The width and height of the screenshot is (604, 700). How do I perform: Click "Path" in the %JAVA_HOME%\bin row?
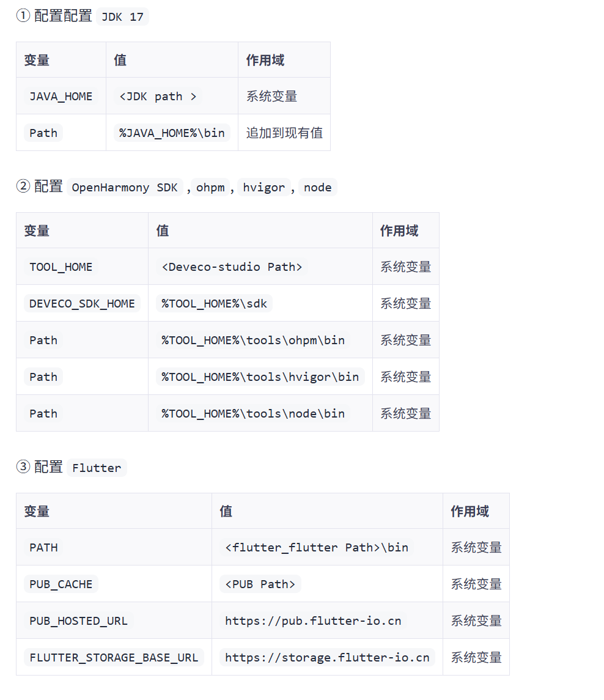coord(43,133)
